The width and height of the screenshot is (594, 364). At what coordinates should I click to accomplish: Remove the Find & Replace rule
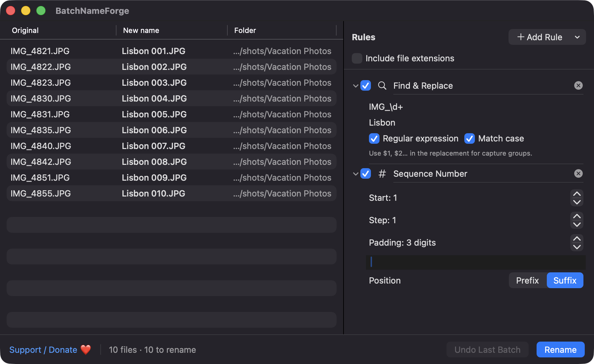point(578,86)
